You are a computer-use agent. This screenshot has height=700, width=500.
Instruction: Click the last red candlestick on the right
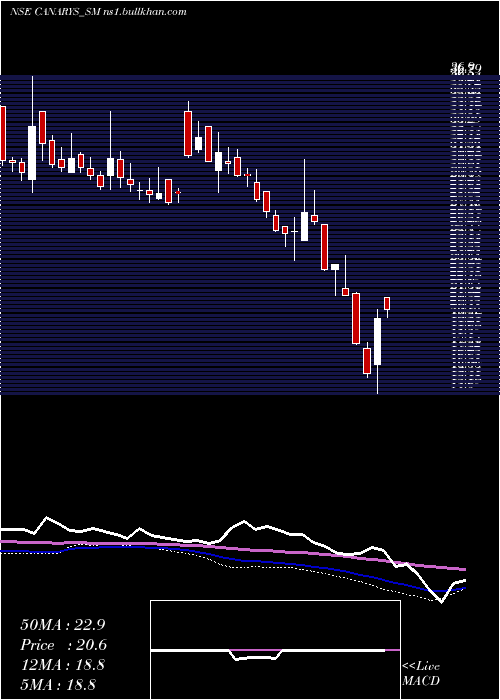[387, 304]
